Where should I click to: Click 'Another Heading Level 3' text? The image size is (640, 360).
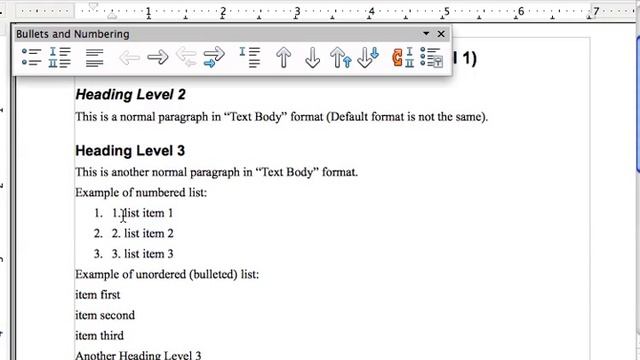pos(138,355)
